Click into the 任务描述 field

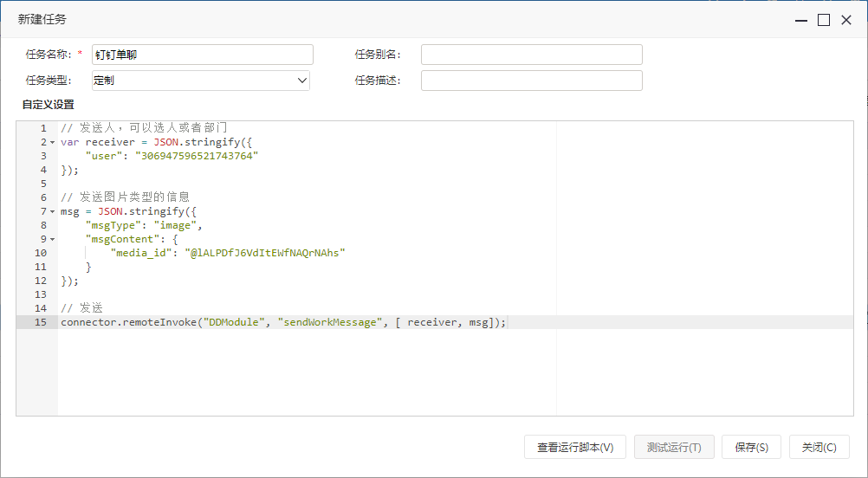click(531, 81)
